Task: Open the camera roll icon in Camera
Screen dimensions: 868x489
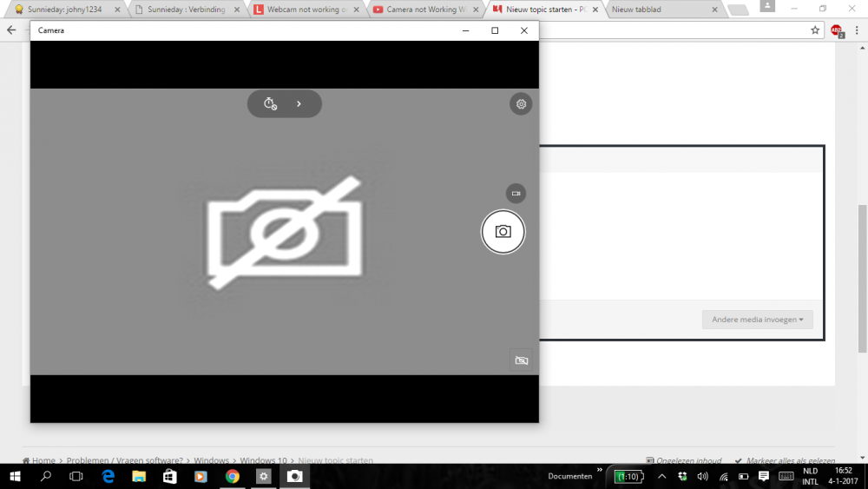Action: 522,360
